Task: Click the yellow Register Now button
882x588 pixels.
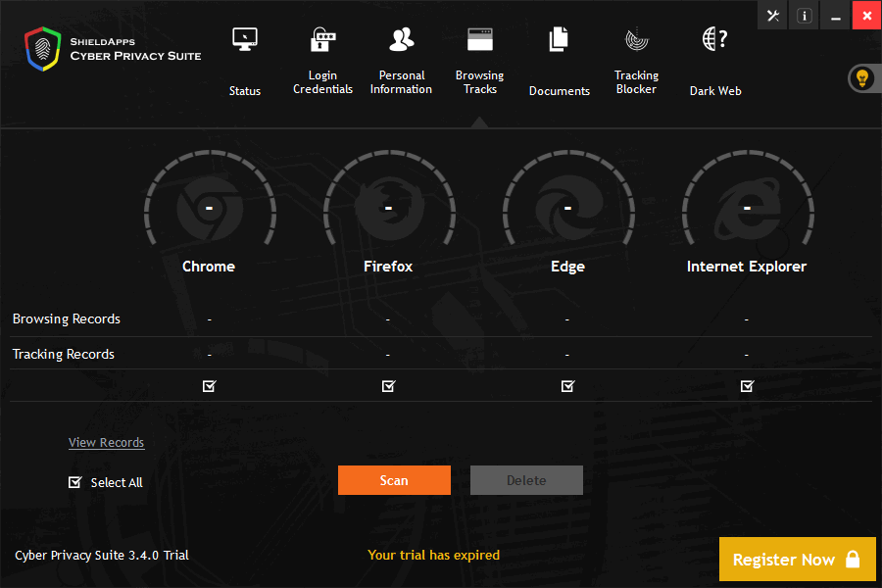Action: 797,560
